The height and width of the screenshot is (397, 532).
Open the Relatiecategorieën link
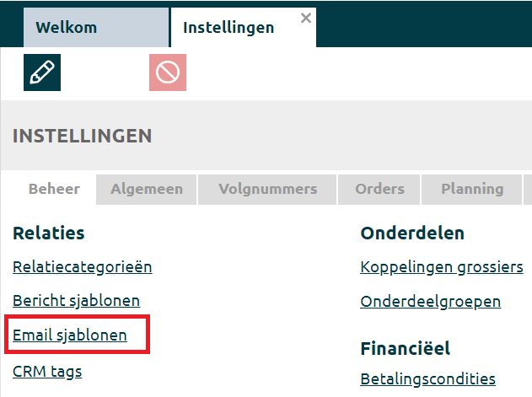click(83, 267)
